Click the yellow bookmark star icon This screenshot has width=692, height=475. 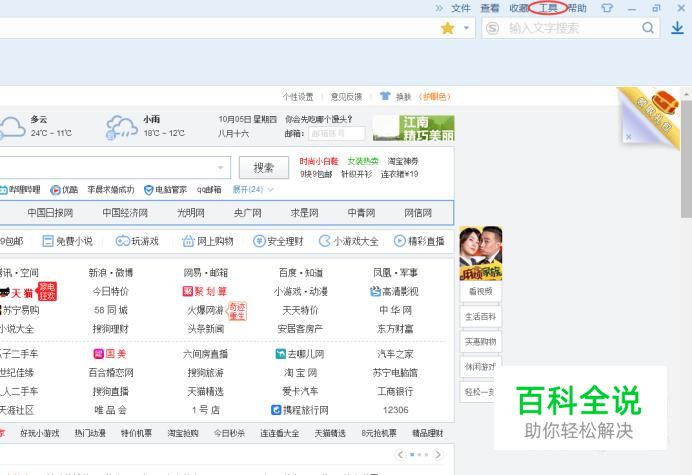click(448, 28)
